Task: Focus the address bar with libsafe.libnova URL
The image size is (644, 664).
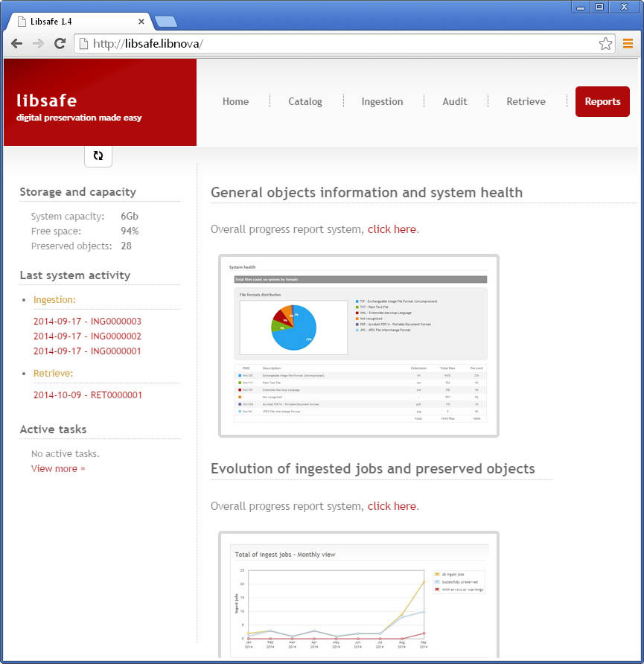Action: (344, 44)
